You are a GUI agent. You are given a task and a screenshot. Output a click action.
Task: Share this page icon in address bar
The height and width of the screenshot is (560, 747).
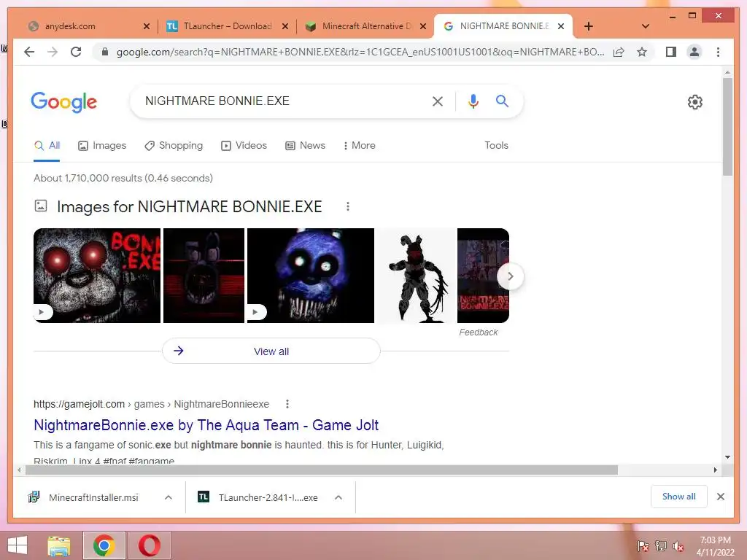pos(619,52)
